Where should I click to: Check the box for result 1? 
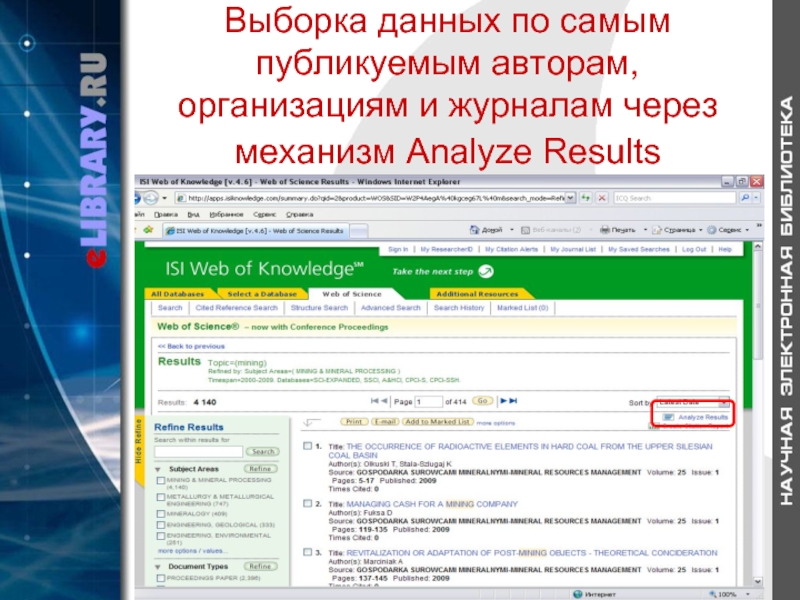pos(307,446)
